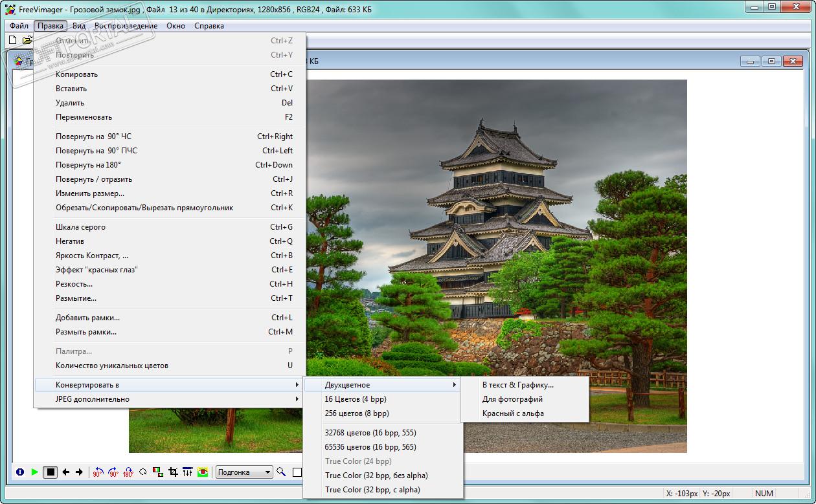The image size is (816, 504).
Task: Expand the JPEG дополнительно submenu
Action: [169, 399]
